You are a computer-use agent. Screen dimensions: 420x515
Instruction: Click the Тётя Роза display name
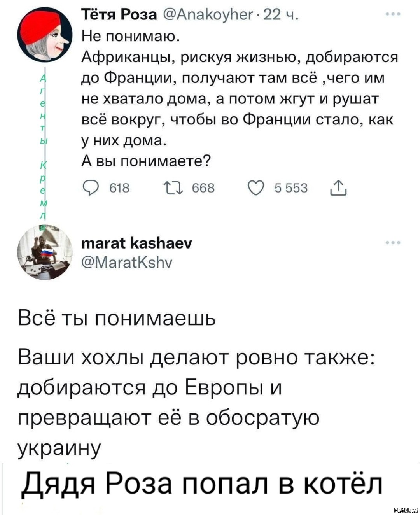(119, 14)
